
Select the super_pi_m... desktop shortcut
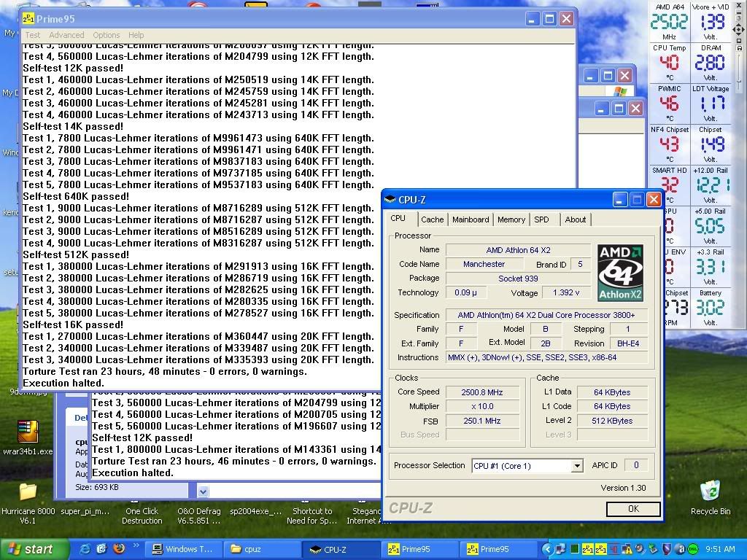click(x=85, y=511)
